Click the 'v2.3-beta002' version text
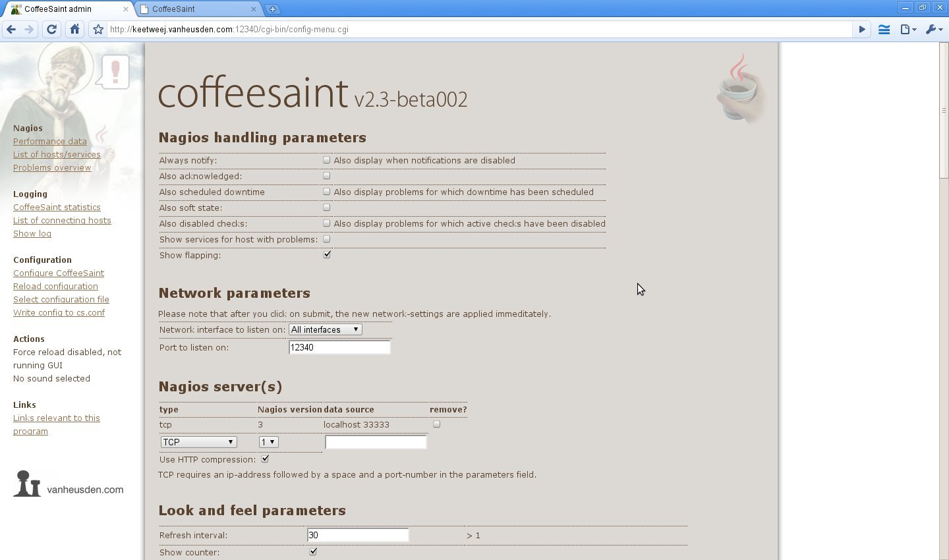 411,99
